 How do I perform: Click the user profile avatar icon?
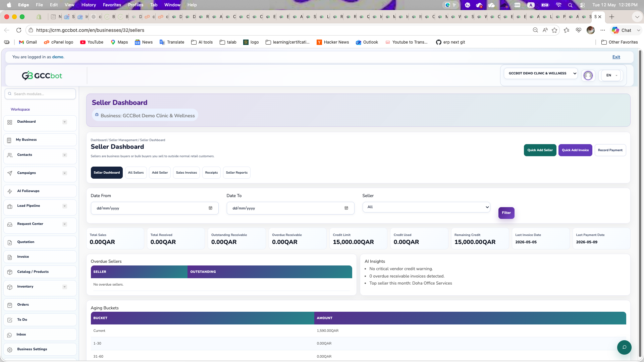(x=588, y=75)
